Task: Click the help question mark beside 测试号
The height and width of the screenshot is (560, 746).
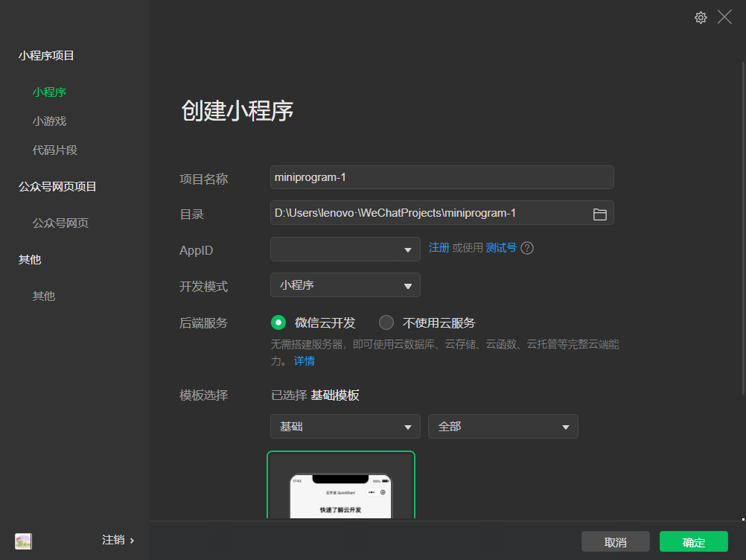Action: (527, 248)
